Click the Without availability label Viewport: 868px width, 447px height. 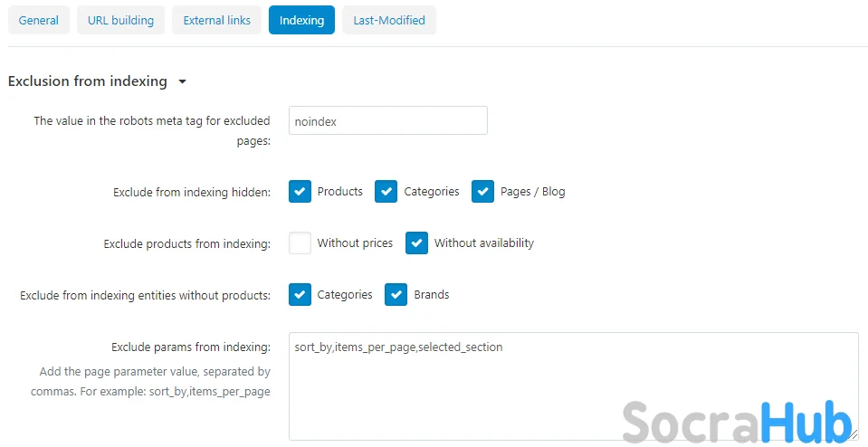click(484, 243)
